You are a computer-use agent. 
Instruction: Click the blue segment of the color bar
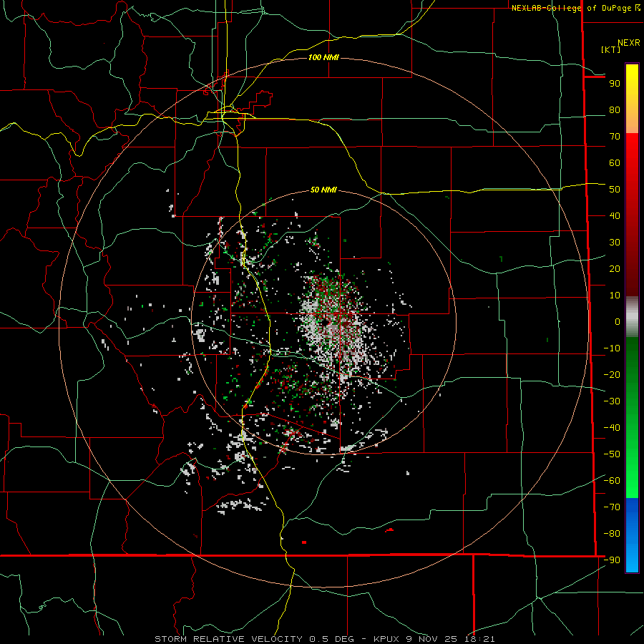click(x=632, y=535)
